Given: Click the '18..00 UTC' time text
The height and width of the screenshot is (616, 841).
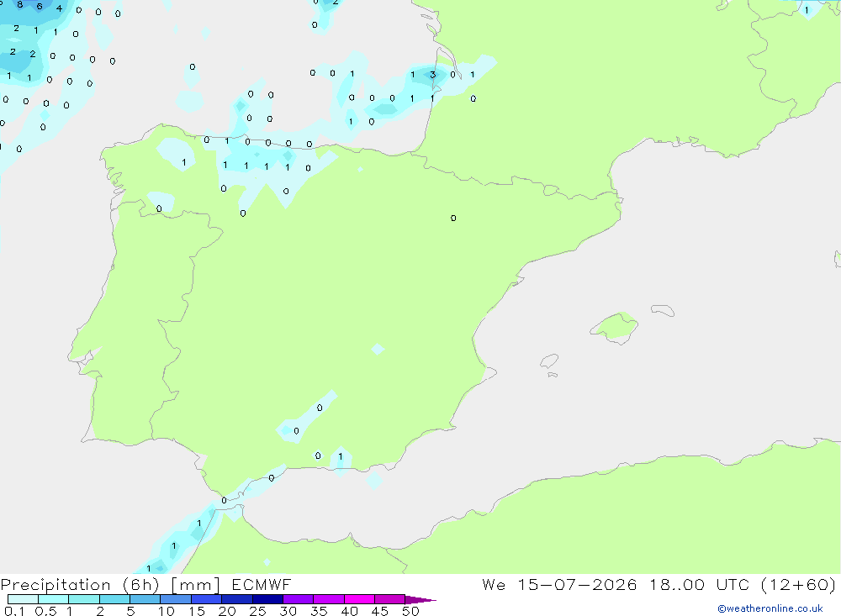Looking at the screenshot, I should [x=699, y=584].
